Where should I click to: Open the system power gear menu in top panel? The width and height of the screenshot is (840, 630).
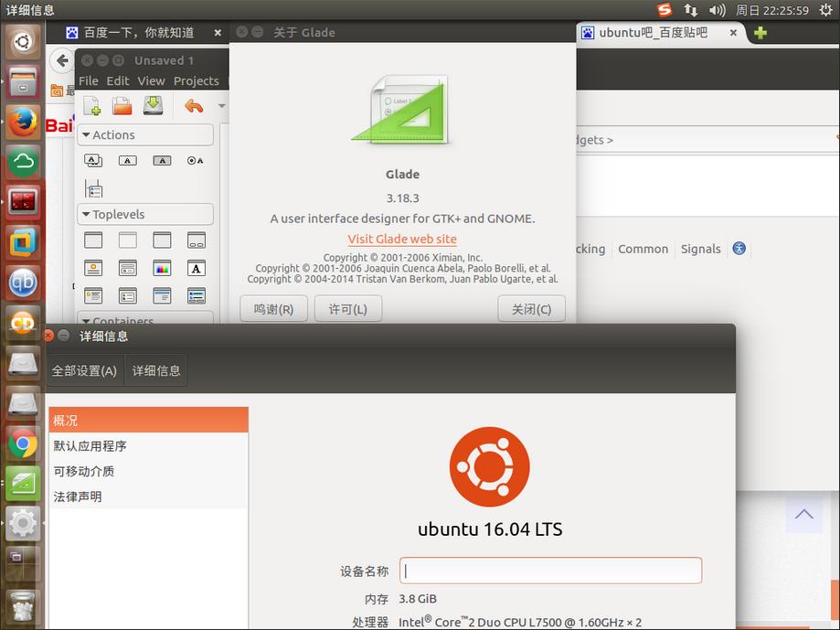pyautogui.click(x=825, y=10)
